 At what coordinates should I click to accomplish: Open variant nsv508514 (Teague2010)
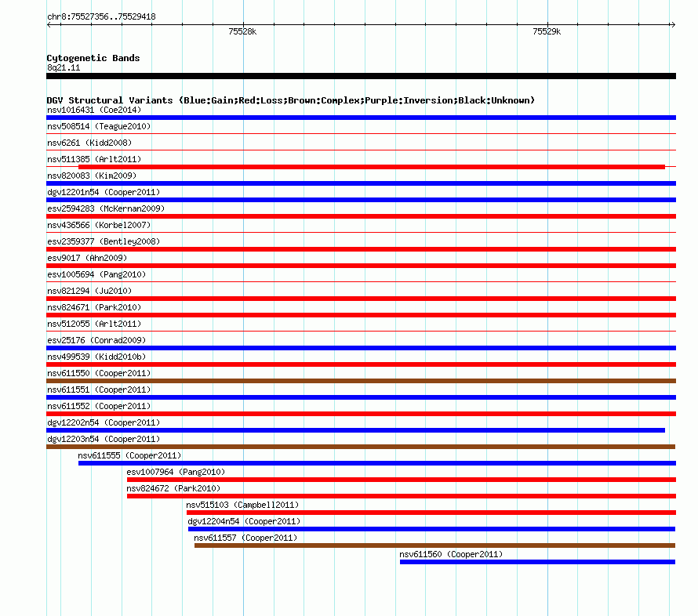(99, 126)
